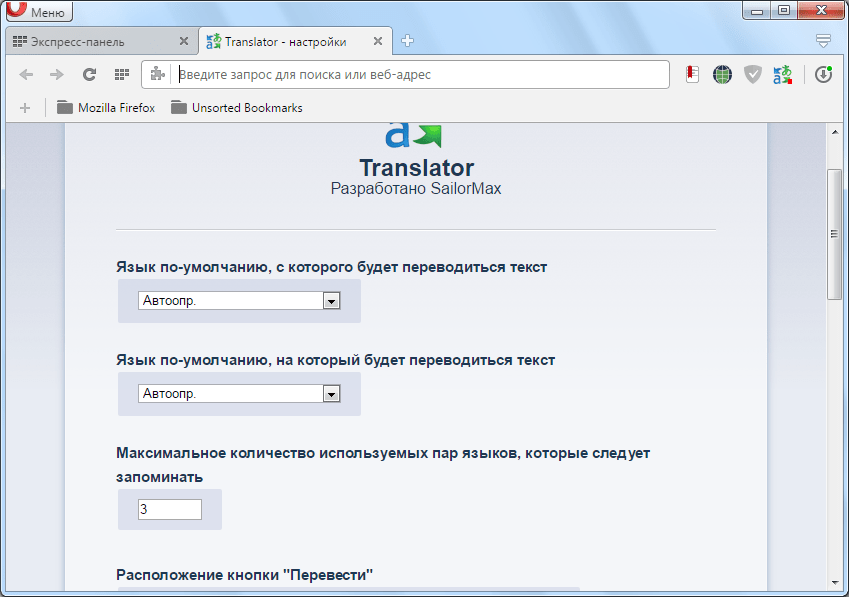Click the browser back arrow
849x597 pixels.
27,74
